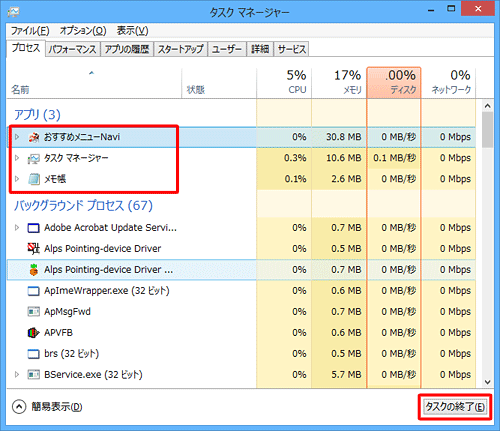Screen dimensions: 500x431
Task: Select BService.exe (32 ビット) row text
Action: (93, 375)
